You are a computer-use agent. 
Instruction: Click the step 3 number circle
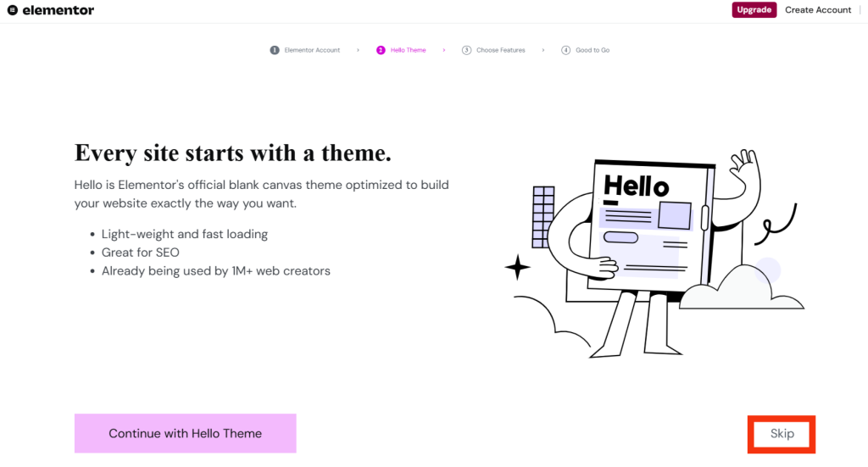[x=466, y=50]
